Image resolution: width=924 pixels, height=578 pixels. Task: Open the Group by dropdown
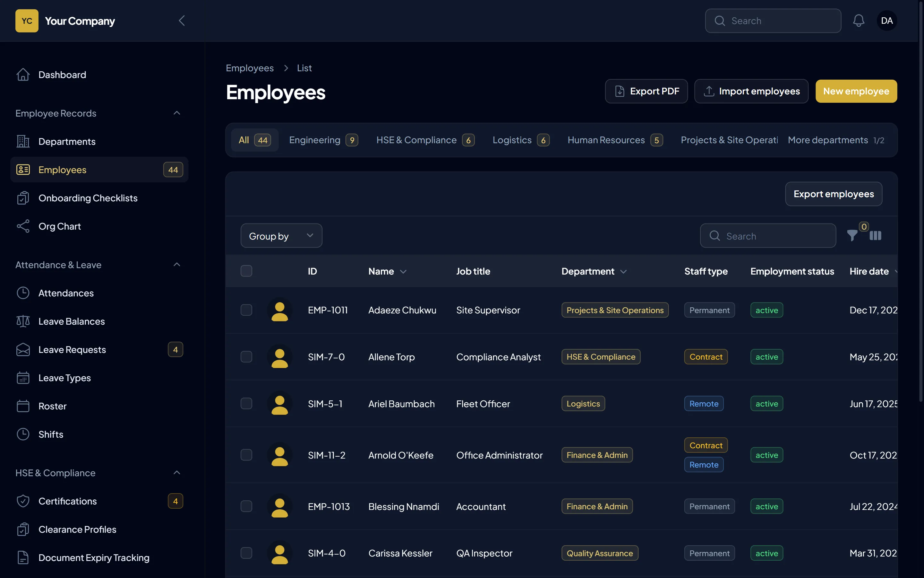(281, 236)
